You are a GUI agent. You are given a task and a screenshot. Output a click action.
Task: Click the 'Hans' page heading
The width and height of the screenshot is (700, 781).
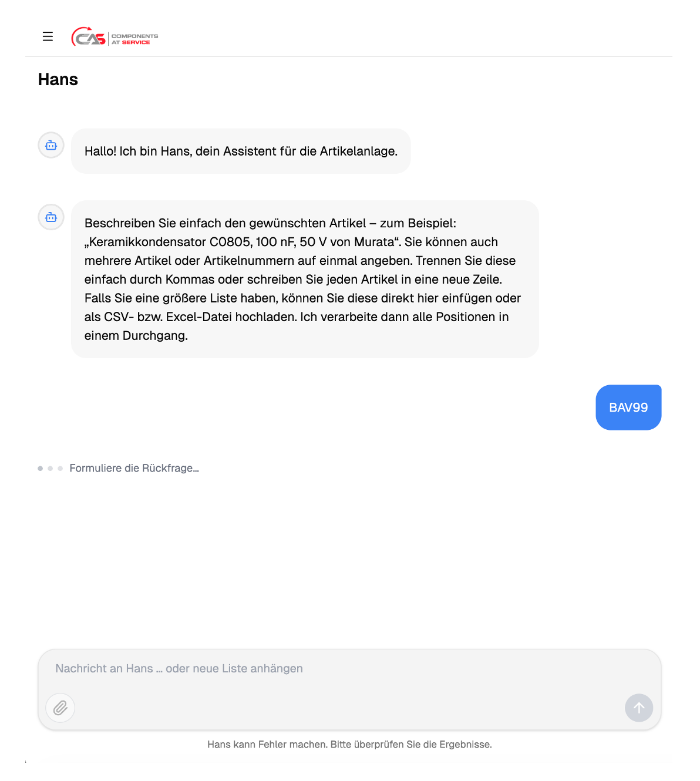tap(58, 79)
